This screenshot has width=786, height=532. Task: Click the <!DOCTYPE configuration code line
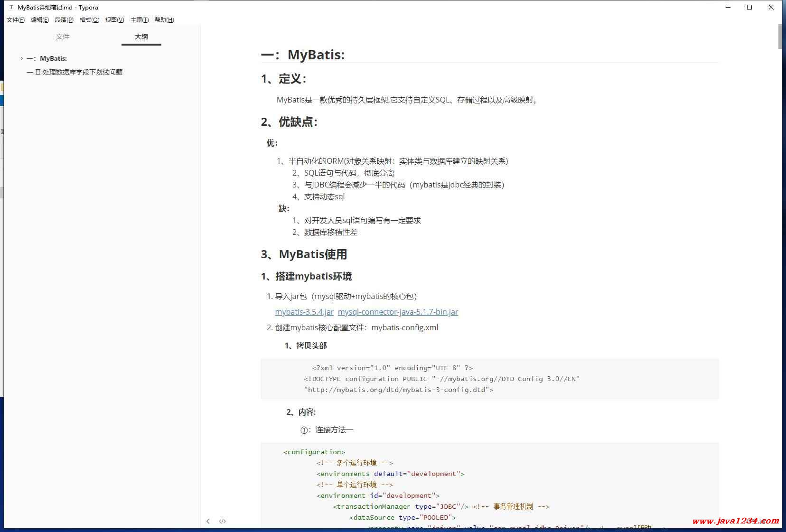442,379
